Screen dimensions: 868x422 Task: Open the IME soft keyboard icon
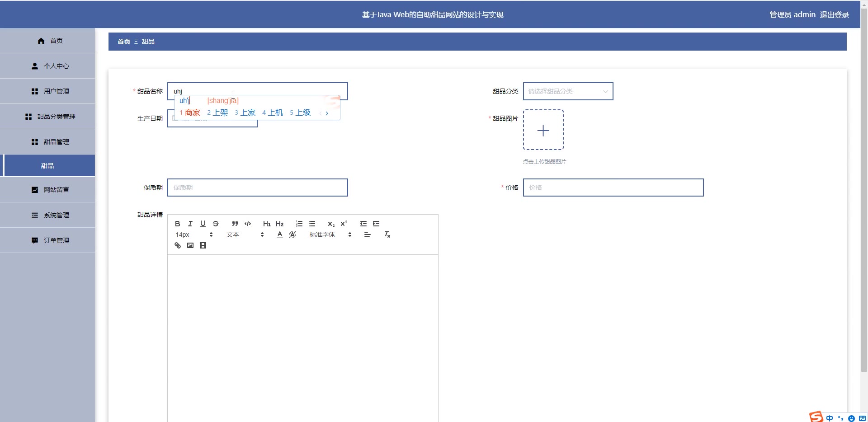click(863, 418)
